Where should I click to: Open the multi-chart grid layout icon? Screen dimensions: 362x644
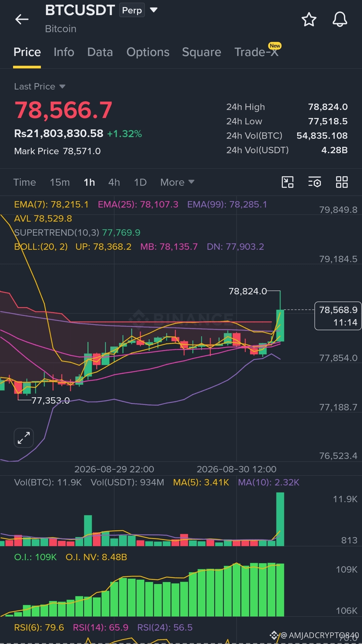pos(342,182)
